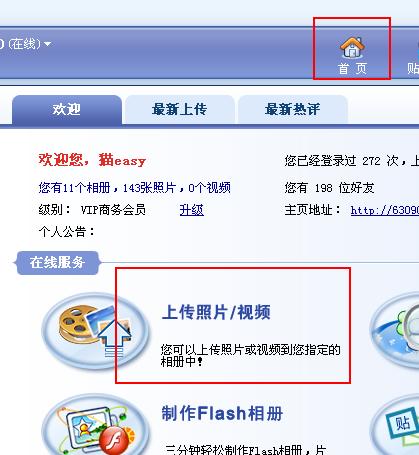Open the 最新上传 tab

click(180, 110)
